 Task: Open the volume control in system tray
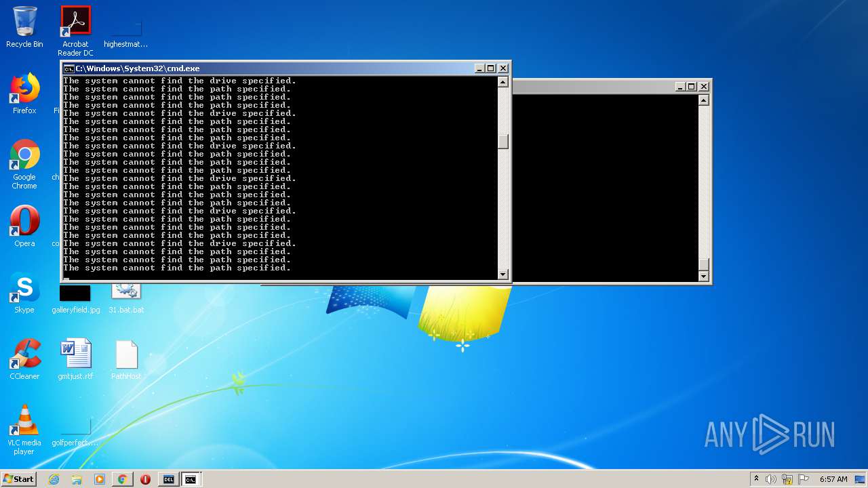click(x=771, y=479)
